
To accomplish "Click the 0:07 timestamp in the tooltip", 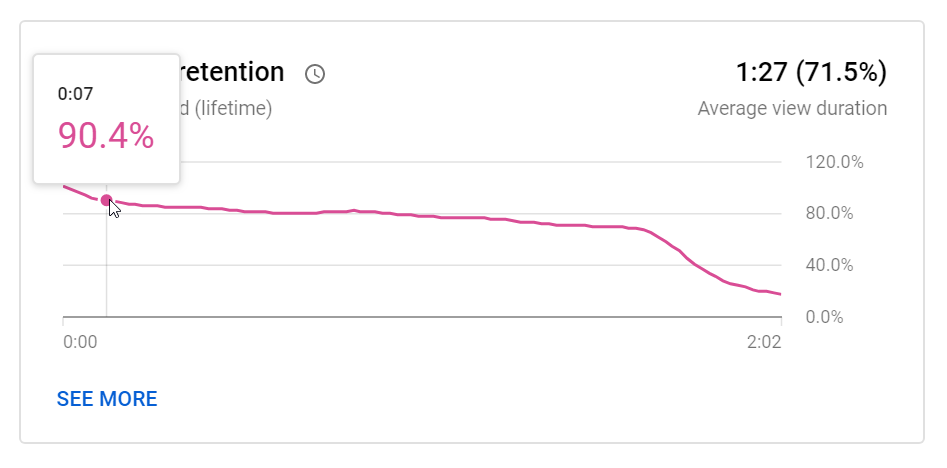I will tap(75, 94).
